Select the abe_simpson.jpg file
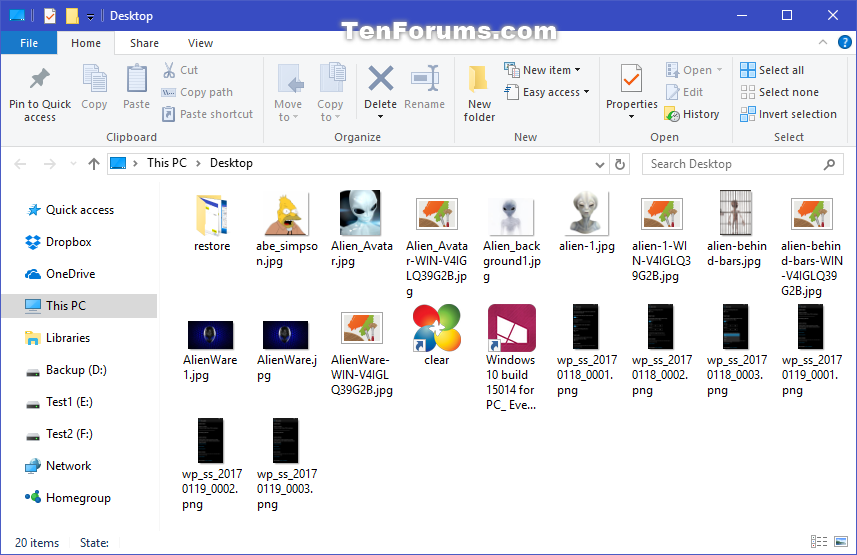 (287, 230)
